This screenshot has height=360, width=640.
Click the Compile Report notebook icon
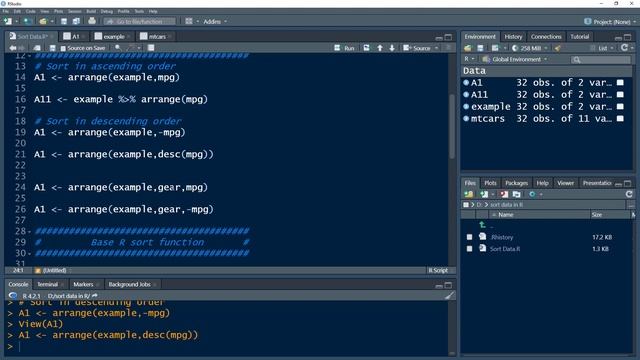(x=151, y=48)
